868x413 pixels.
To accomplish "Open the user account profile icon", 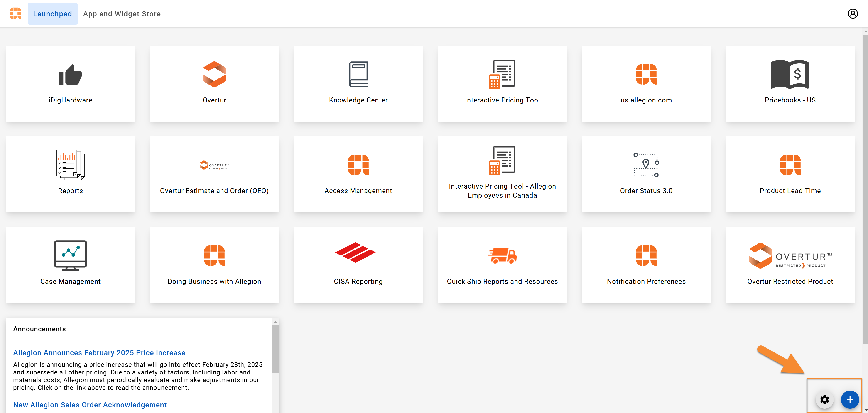I will (853, 13).
